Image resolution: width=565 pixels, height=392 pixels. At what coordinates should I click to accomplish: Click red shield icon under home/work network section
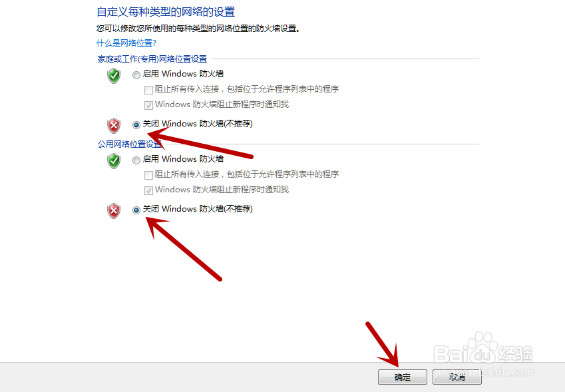coord(114,126)
